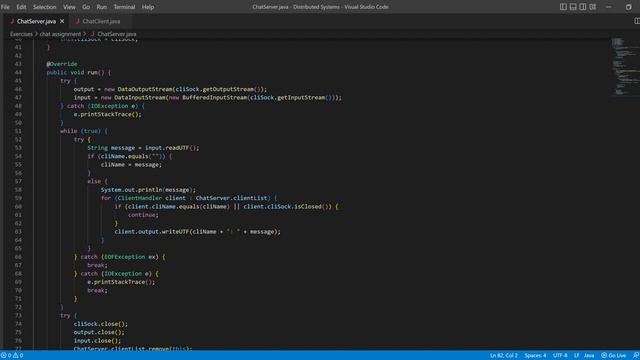Click the split editor right icon

(636, 21)
